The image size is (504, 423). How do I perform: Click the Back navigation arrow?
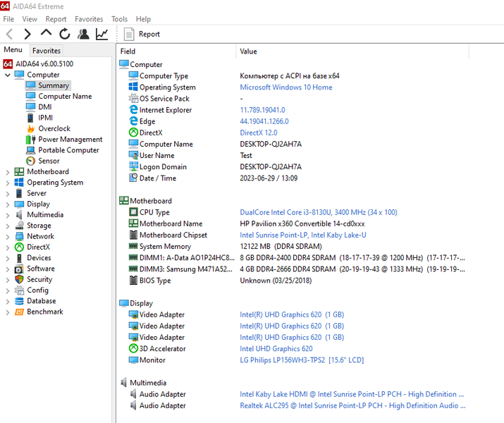click(10, 34)
